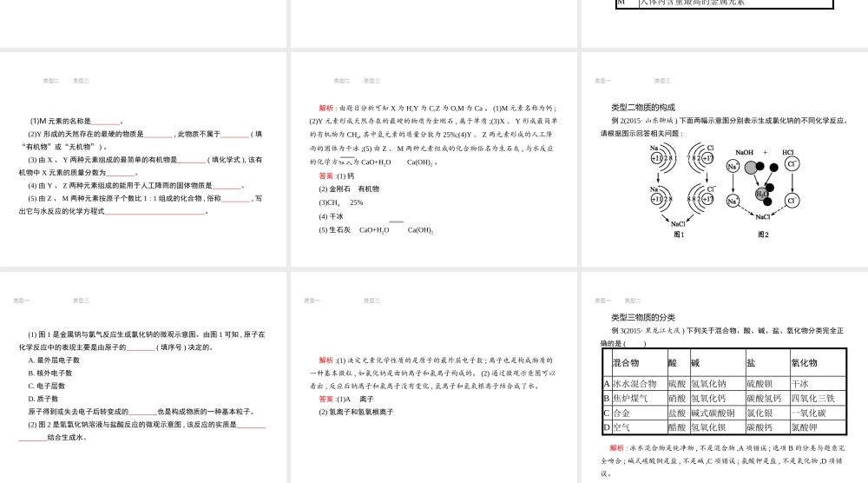
Task: Click 类型二 tab on the 金刚石 answer slide
Action: click(342, 81)
